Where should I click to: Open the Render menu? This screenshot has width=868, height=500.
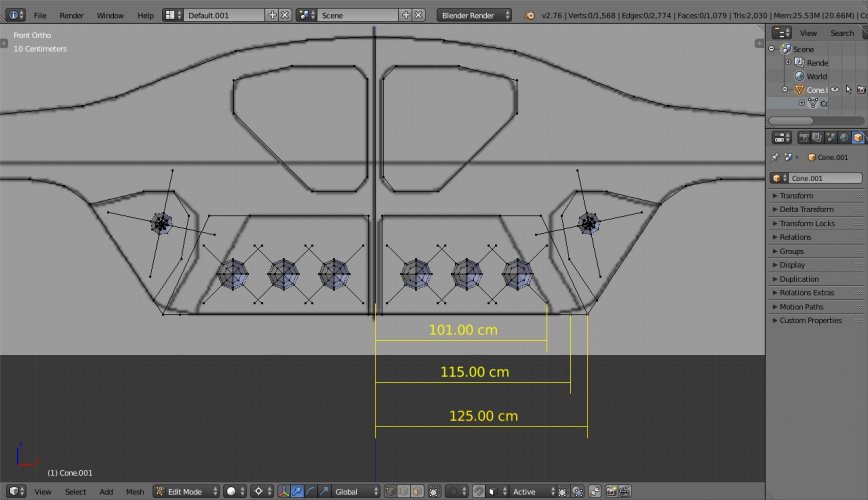pyautogui.click(x=71, y=15)
